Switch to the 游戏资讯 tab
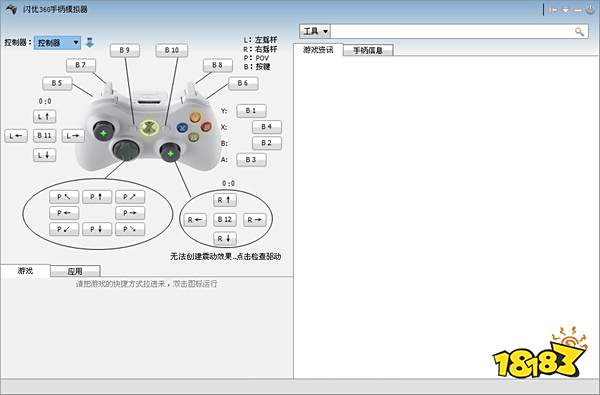 (x=318, y=49)
